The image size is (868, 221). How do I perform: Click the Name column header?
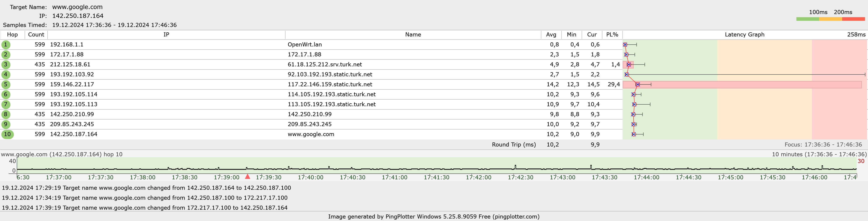tap(413, 35)
